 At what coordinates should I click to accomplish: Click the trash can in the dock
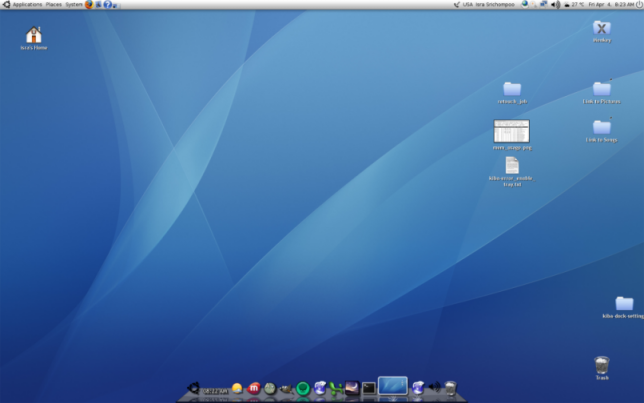click(451, 388)
